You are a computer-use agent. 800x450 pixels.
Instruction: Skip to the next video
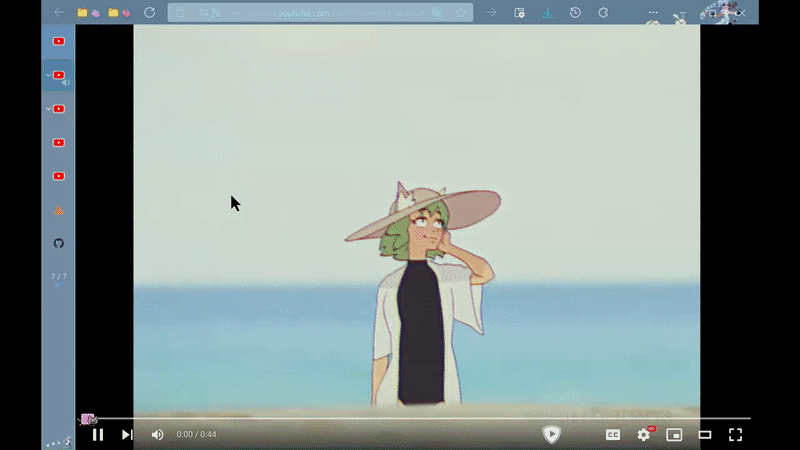click(x=127, y=435)
